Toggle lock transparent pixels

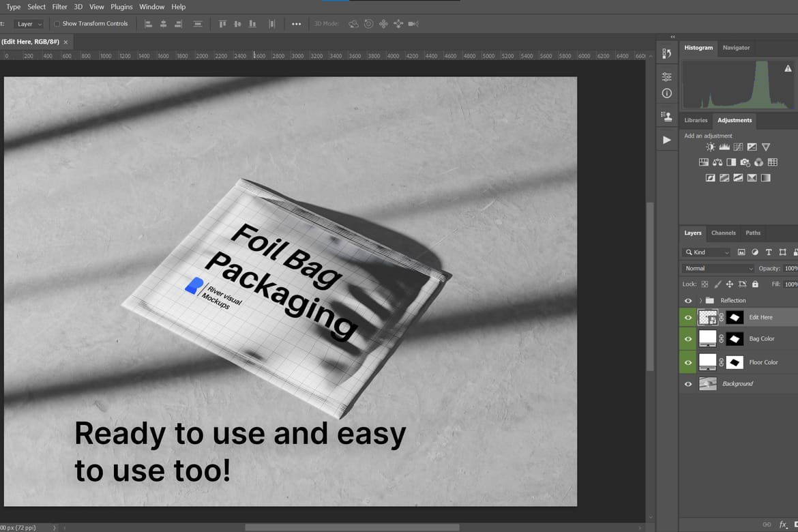tap(705, 284)
